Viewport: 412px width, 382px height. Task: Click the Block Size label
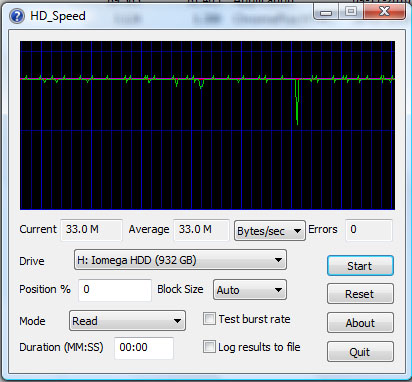tap(180, 289)
